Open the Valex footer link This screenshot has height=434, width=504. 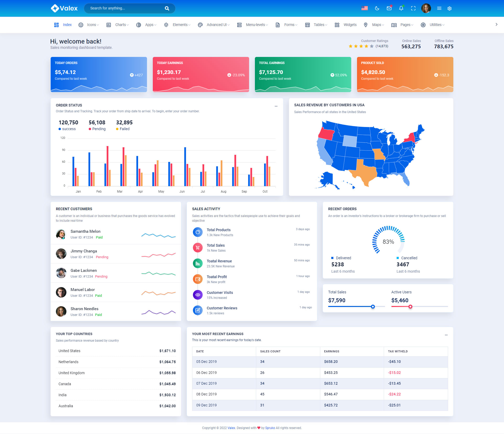(x=231, y=428)
